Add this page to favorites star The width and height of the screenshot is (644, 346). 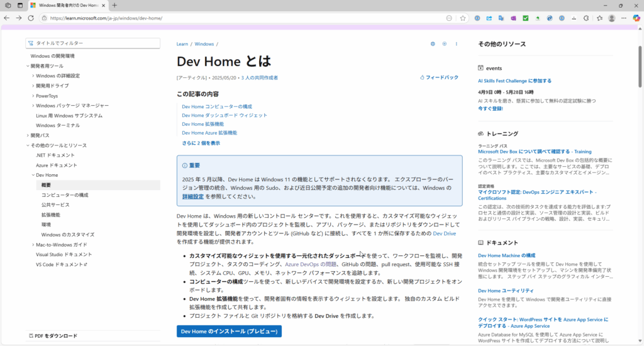[x=463, y=18]
